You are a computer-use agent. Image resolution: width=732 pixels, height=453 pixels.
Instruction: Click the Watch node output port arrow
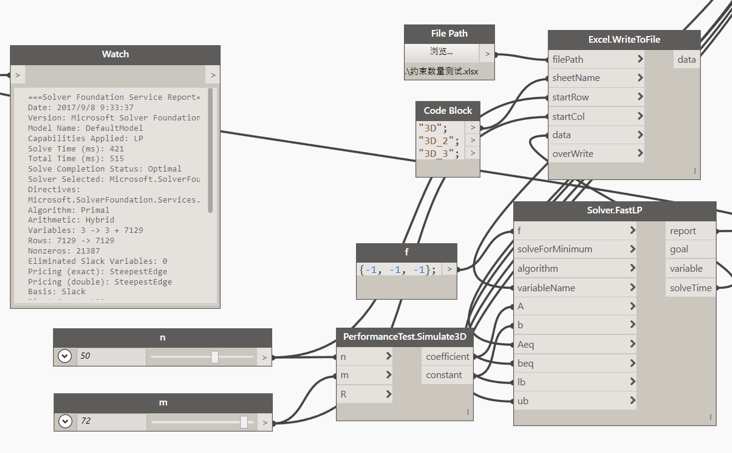click(212, 75)
